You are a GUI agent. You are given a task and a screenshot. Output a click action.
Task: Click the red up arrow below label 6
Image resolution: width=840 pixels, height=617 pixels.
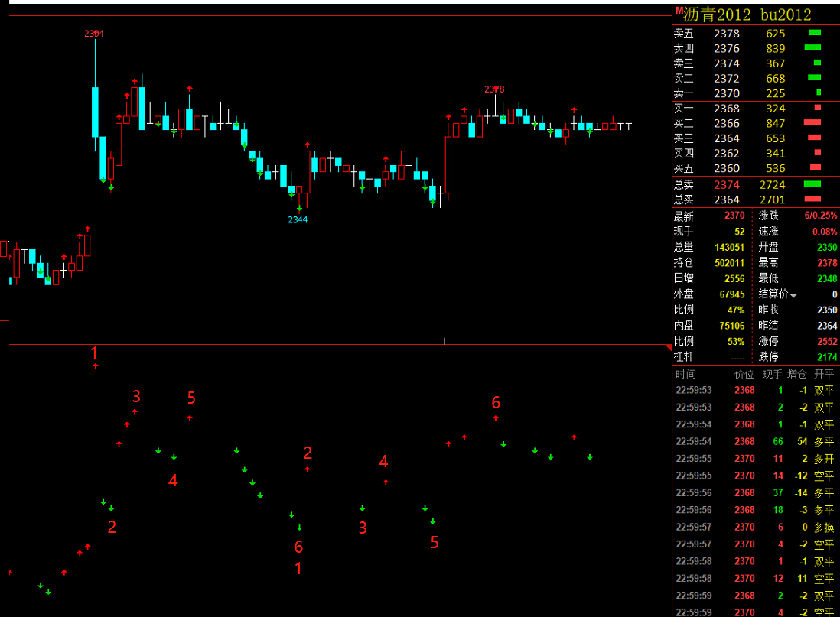coord(496,418)
